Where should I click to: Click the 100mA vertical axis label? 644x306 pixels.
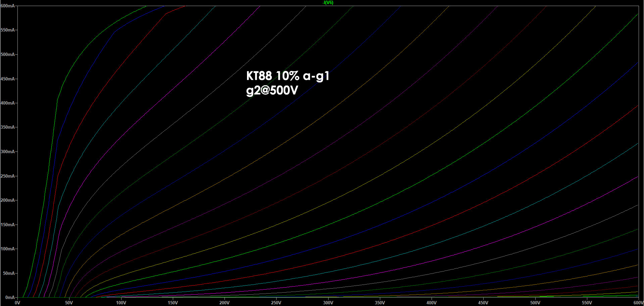[7, 249]
